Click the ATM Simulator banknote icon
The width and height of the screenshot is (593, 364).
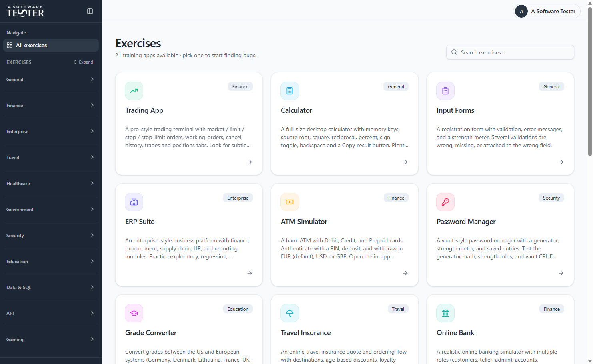pyautogui.click(x=290, y=202)
